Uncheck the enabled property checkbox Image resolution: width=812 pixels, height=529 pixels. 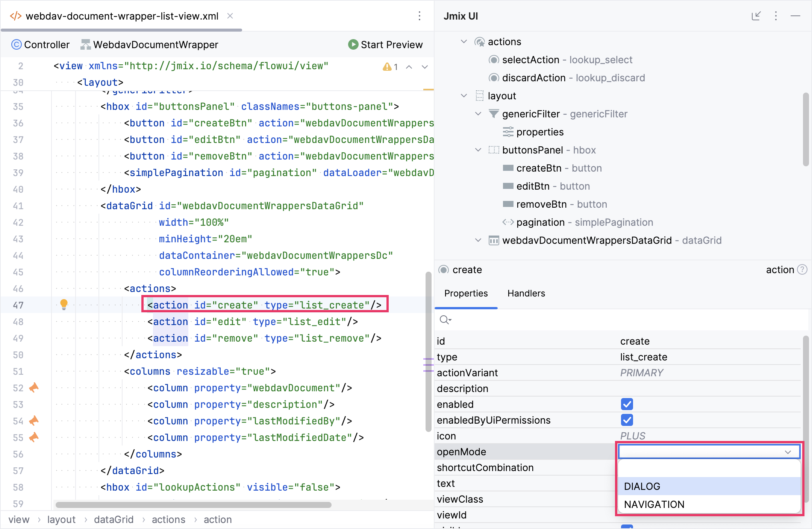click(627, 404)
